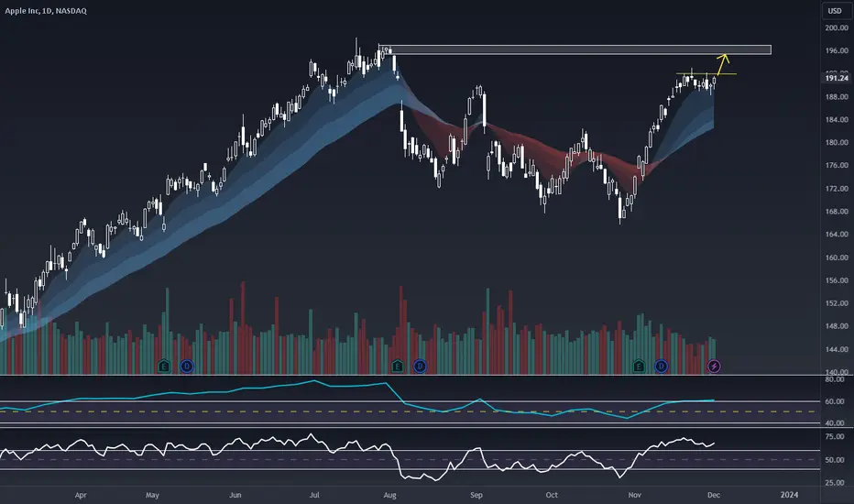Click the Apple Inc, 1D, NASDAQ chart title
This screenshot has width=854, height=504.
46,10
